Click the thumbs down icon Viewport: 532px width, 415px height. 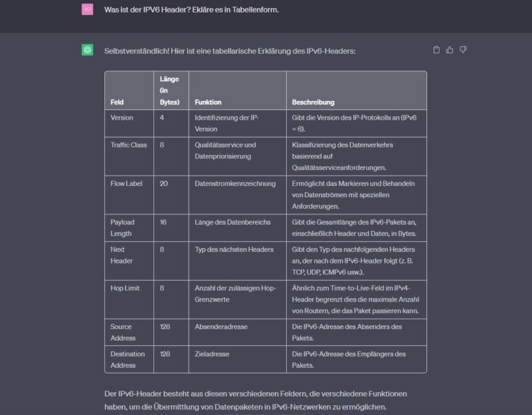[463, 50]
